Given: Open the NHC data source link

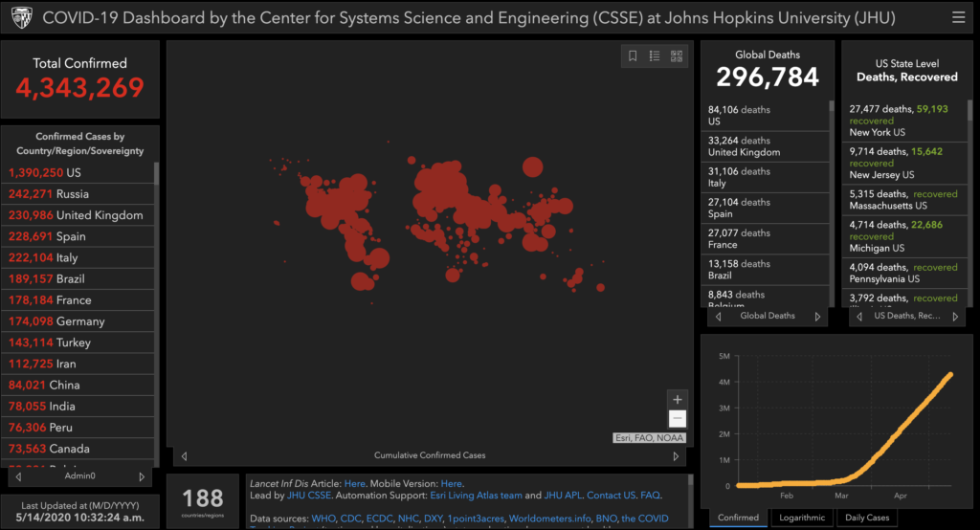Looking at the screenshot, I should coord(408,519).
